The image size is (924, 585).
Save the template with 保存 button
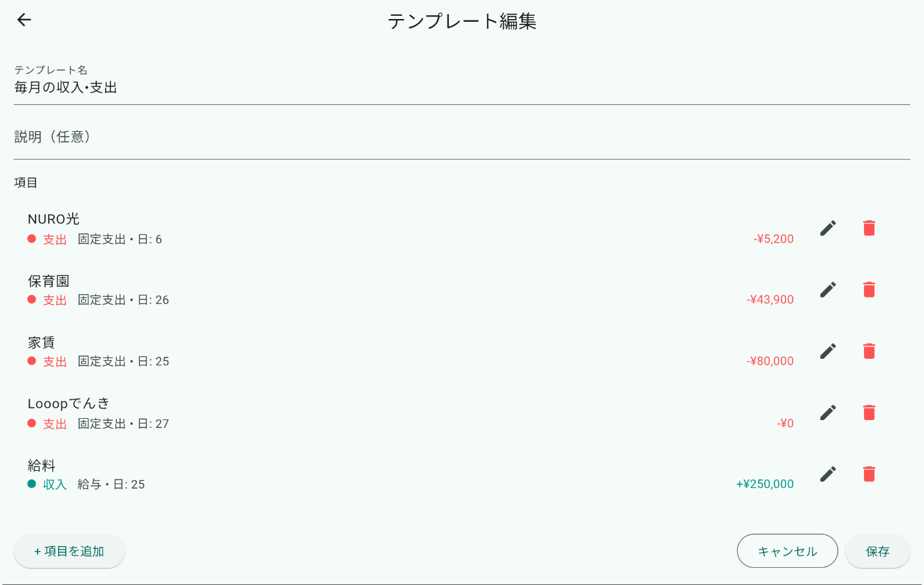[x=878, y=551]
